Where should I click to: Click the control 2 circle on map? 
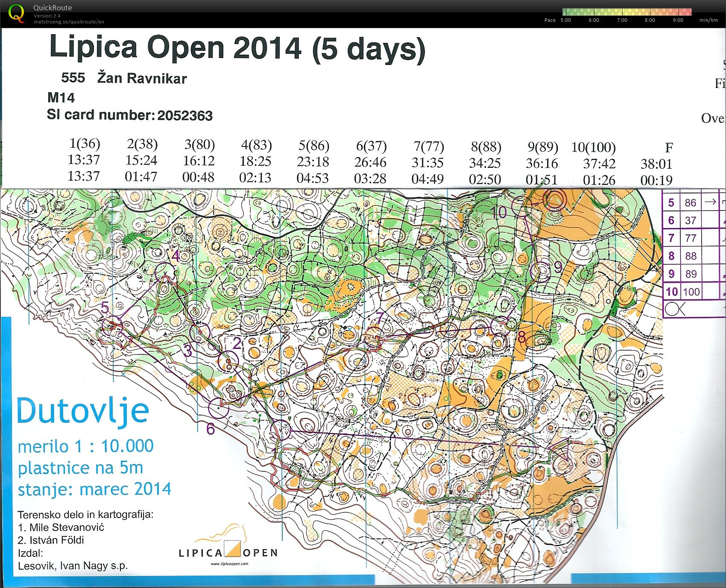(x=228, y=361)
